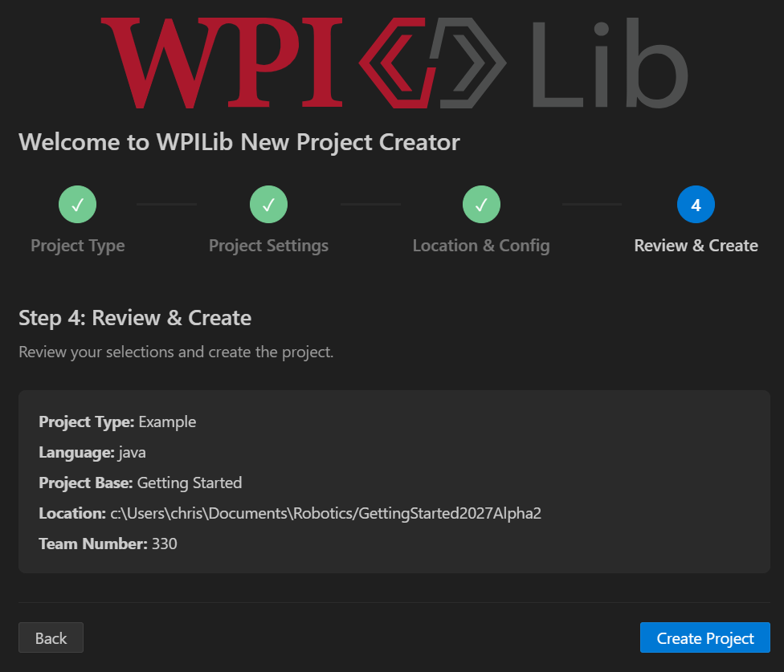
Task: Click the 'Language: java' summary line
Action: pos(92,452)
